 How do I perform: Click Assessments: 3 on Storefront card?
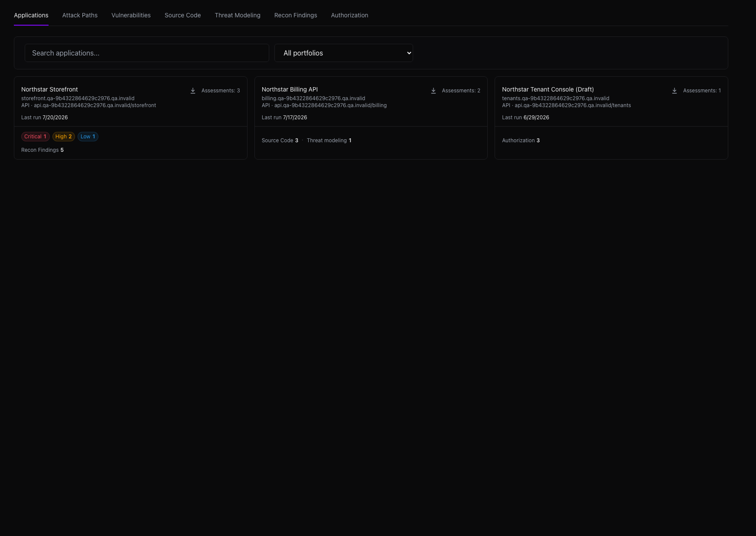(x=221, y=91)
